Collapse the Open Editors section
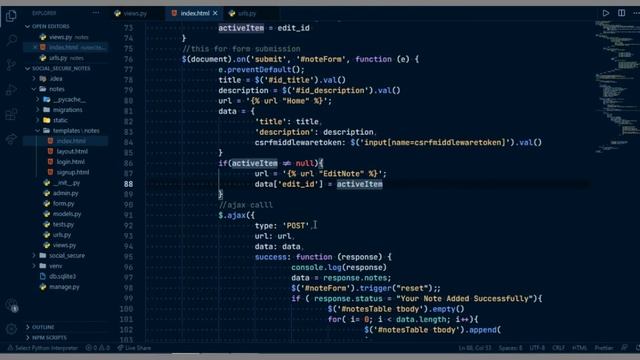Image resolution: width=640 pixels, height=360 pixels. (51, 26)
